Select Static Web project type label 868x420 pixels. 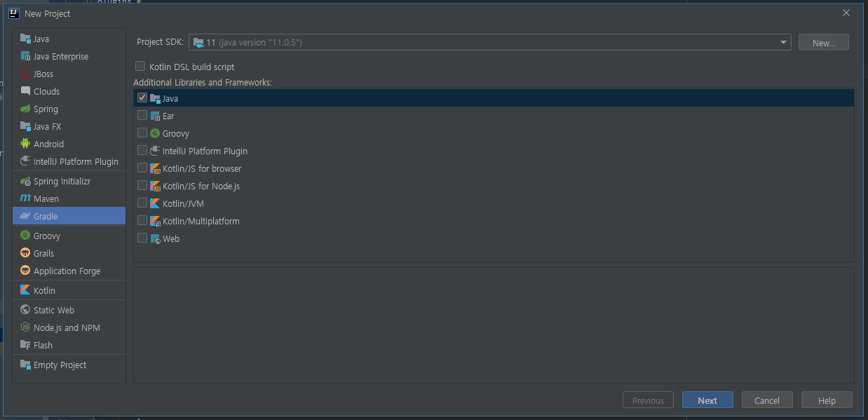point(54,310)
